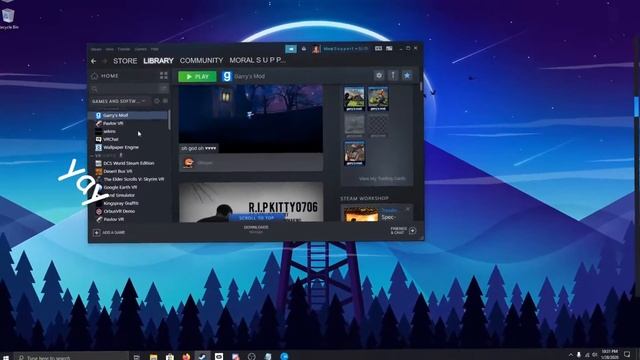Image resolution: width=640 pixels, height=360 pixels.
Task: Open File Explorer from the taskbar
Action: [153, 356]
